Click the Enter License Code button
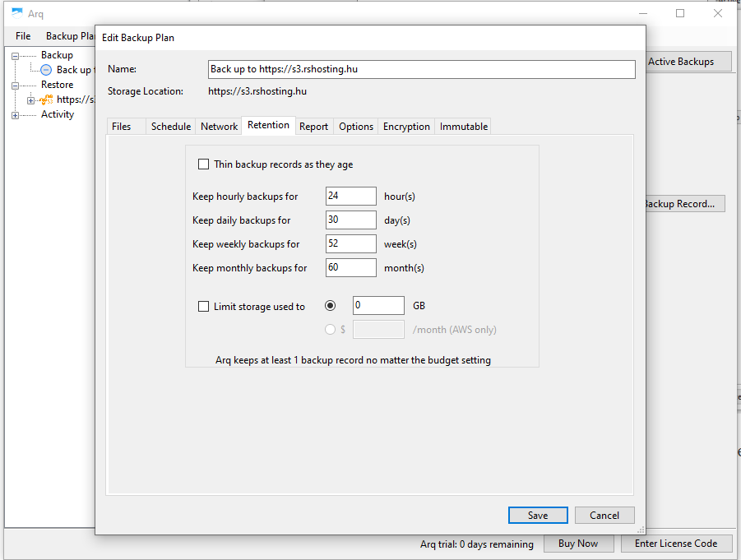The height and width of the screenshot is (560, 741). pyautogui.click(x=676, y=544)
